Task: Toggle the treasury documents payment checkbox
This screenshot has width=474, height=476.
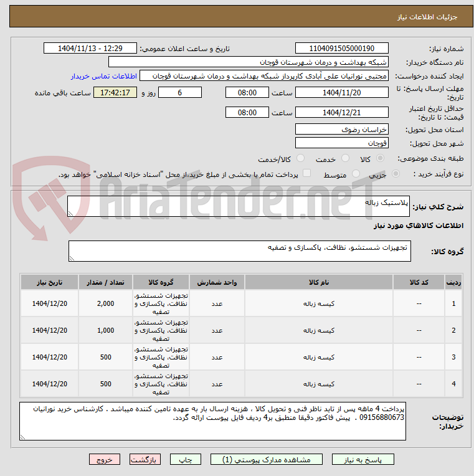Action: (307, 173)
